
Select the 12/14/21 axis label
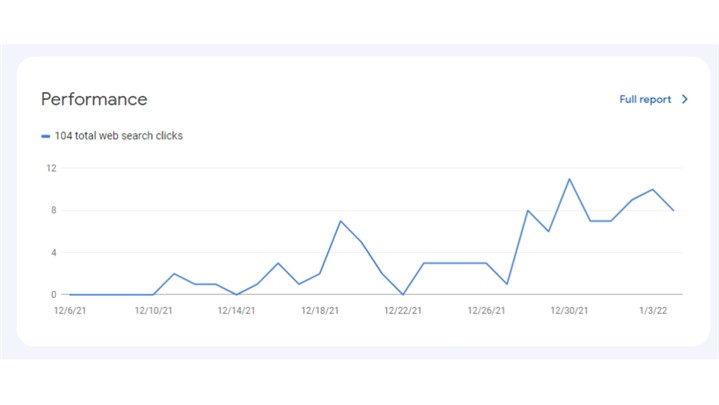(237, 310)
